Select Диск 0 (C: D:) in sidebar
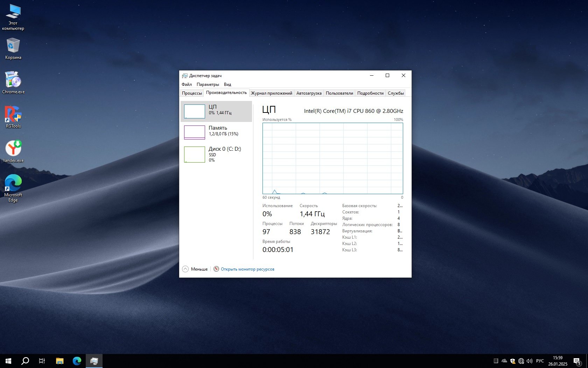588x368 pixels. (216, 154)
